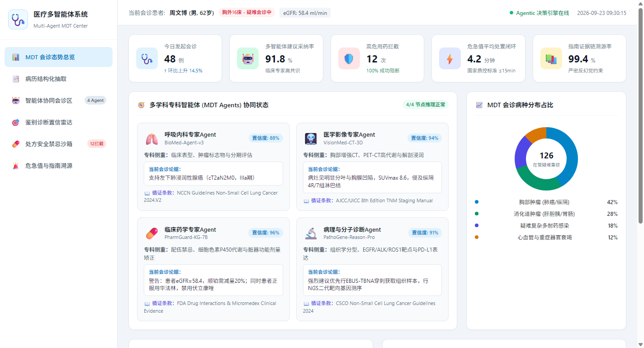Screen dimensions: 644x348
Task: Click the document icon beside 病历结构化抽取
Action: coord(16,79)
